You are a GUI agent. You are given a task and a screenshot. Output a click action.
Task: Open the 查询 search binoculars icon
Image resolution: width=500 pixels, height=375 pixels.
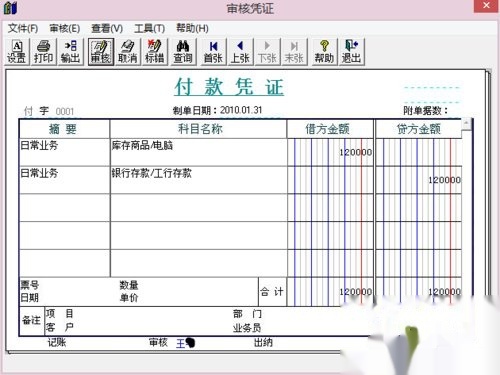pos(183,52)
